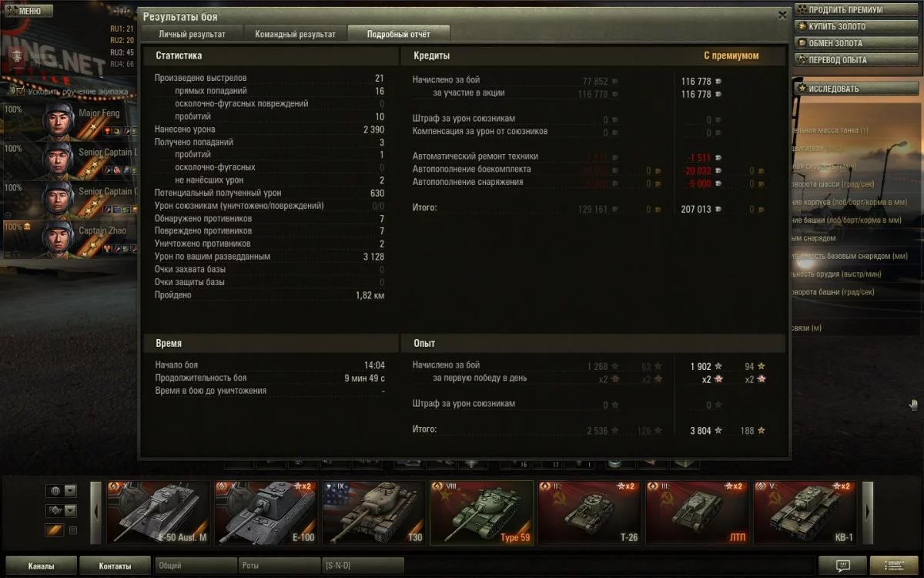This screenshot has width=924, height=578.
Task: Select the E-50 Ausf. M tank
Action: (x=158, y=512)
